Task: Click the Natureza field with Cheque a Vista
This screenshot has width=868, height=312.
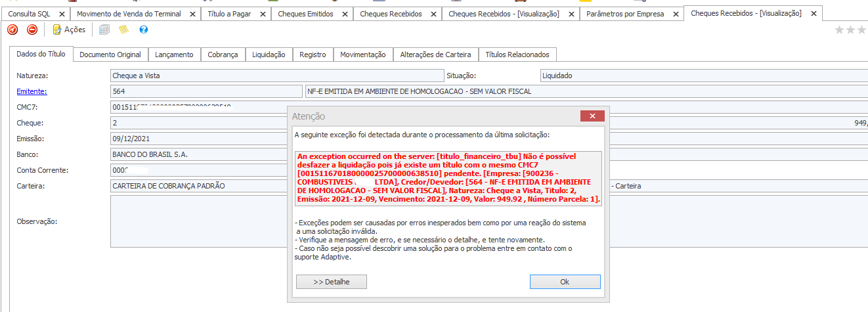Action: click(x=277, y=76)
